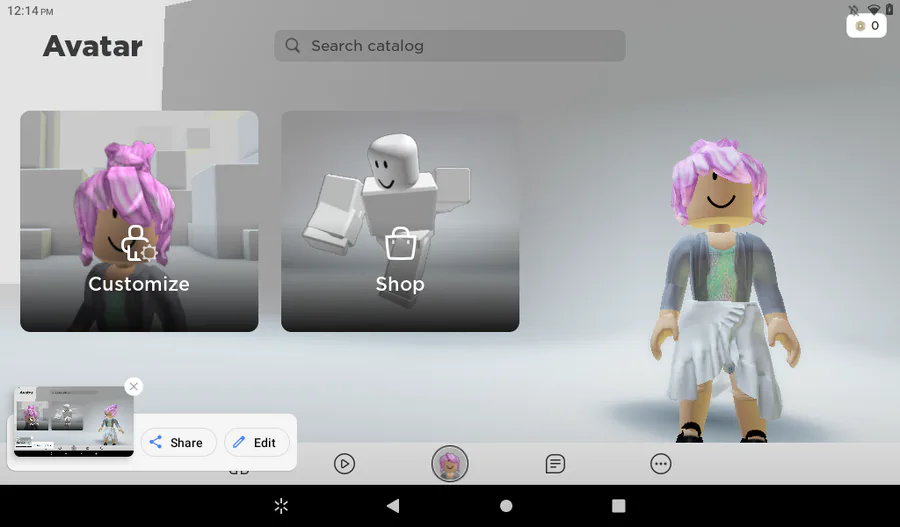The height and width of the screenshot is (527, 900).
Task: Tap the Android home button
Action: click(506, 506)
